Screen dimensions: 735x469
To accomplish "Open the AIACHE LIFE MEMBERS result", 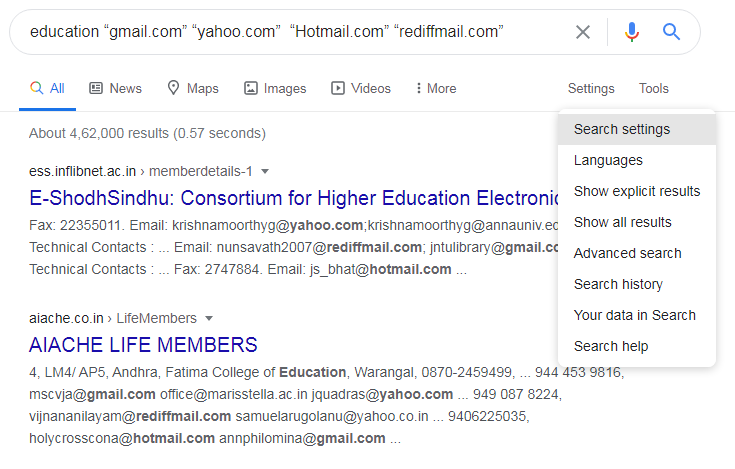I will [x=143, y=345].
